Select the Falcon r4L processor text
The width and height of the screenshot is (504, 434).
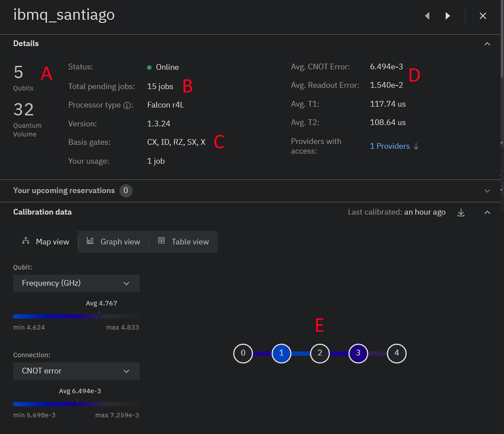pyautogui.click(x=166, y=105)
